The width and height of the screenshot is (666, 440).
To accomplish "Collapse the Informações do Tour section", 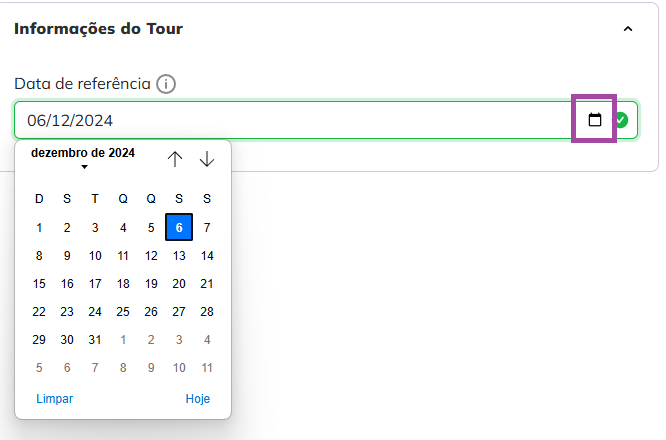I will coord(628,29).
